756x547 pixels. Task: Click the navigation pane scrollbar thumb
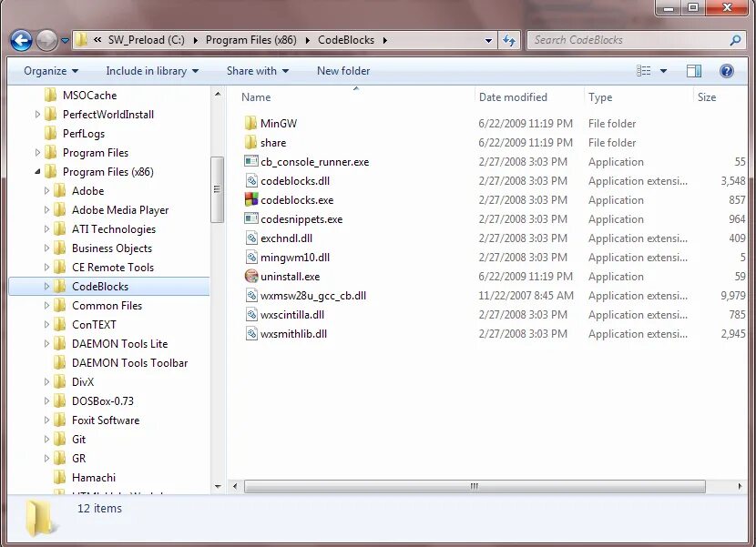pos(217,189)
